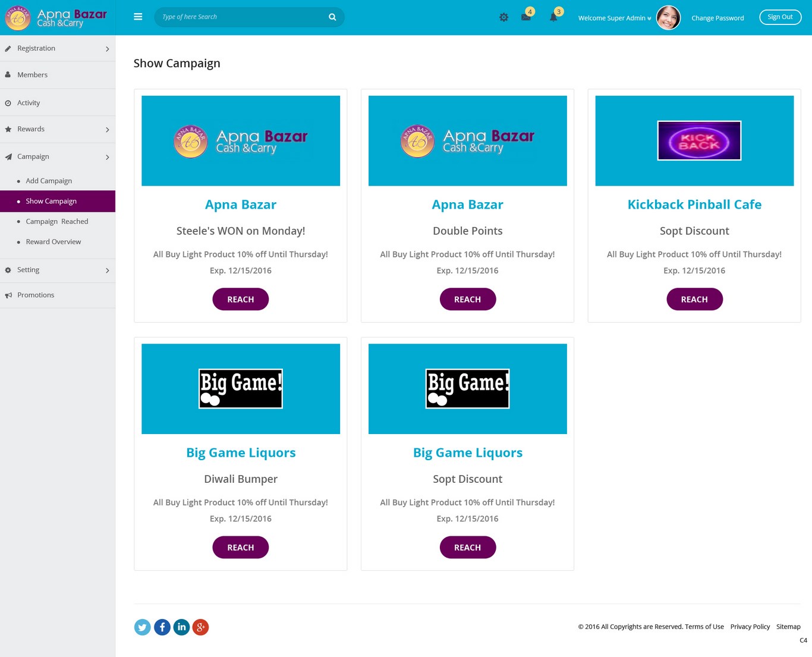Click the Kickback Pinball Cafe title
The width and height of the screenshot is (812, 657).
pyautogui.click(x=694, y=205)
